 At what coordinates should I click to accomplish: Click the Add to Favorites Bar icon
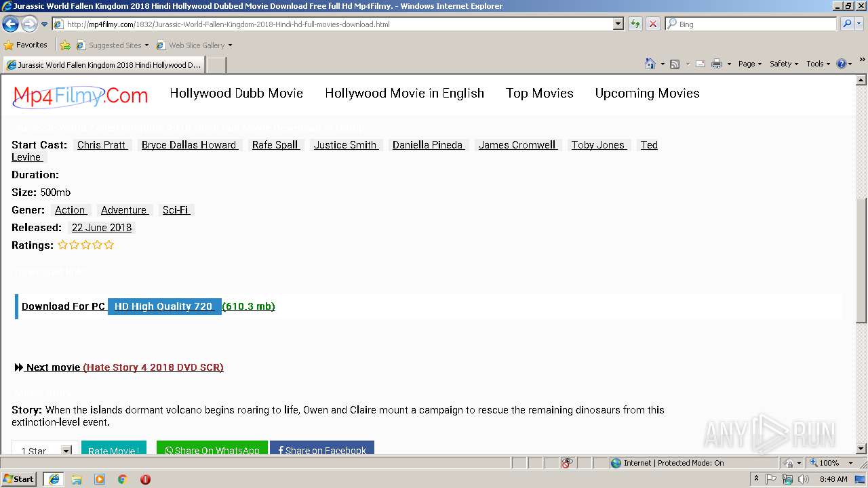pos(65,45)
